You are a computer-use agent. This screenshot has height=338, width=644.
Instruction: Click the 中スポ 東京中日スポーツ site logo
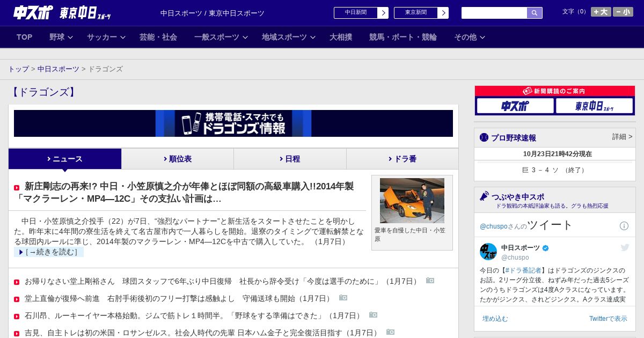point(62,13)
